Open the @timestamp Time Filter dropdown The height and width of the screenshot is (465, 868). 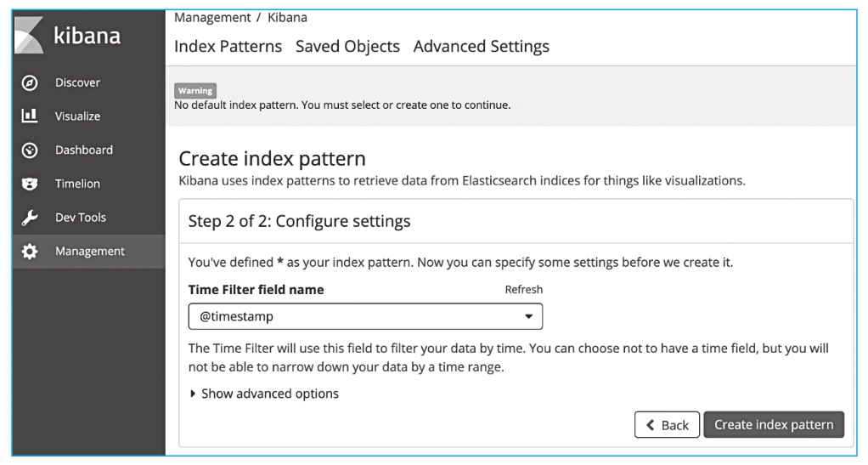tap(365, 316)
